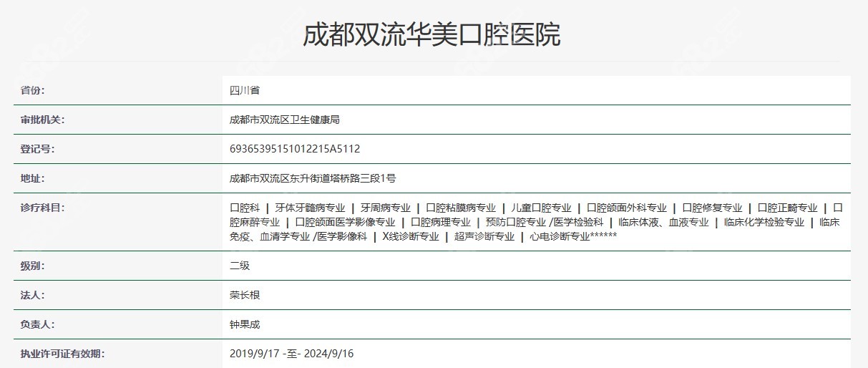Click the title 成都双流华美口腔医院
The image size is (868, 368).
tap(432, 35)
